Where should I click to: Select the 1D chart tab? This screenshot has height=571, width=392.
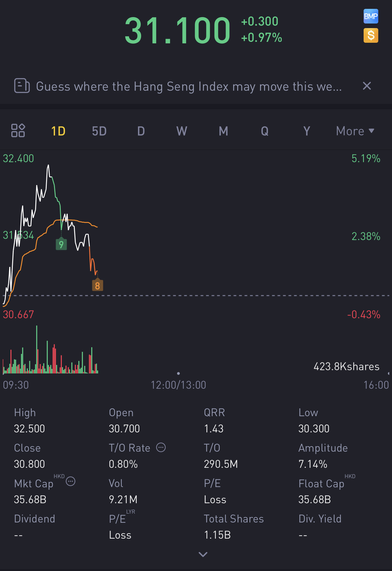58,131
